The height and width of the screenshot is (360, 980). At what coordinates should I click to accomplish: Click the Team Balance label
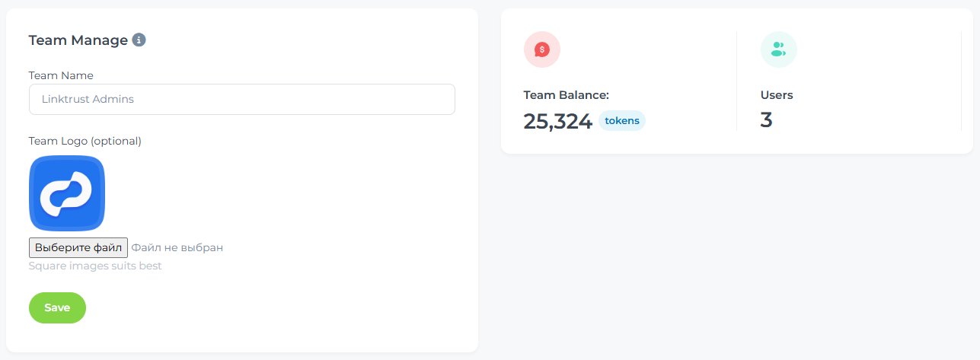coord(566,95)
